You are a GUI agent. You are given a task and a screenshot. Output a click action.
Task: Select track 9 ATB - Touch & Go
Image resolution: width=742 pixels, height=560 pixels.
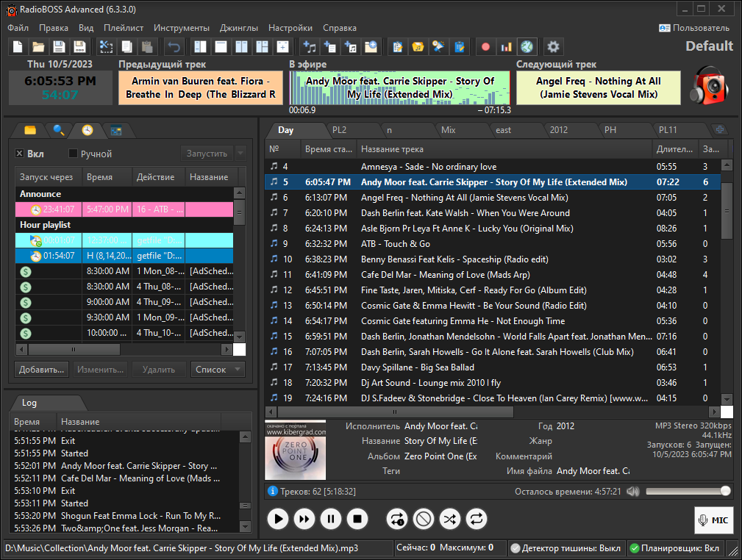[493, 244]
